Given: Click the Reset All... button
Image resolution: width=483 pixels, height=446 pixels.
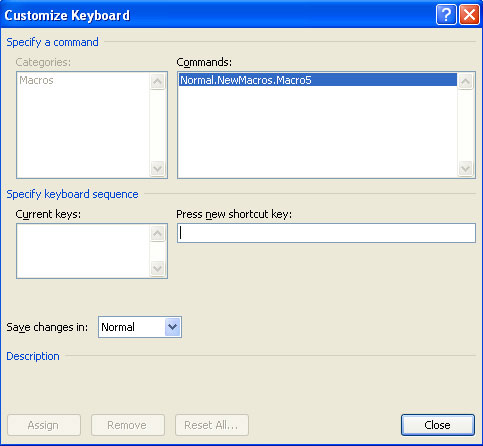Looking at the screenshot, I should (212, 425).
